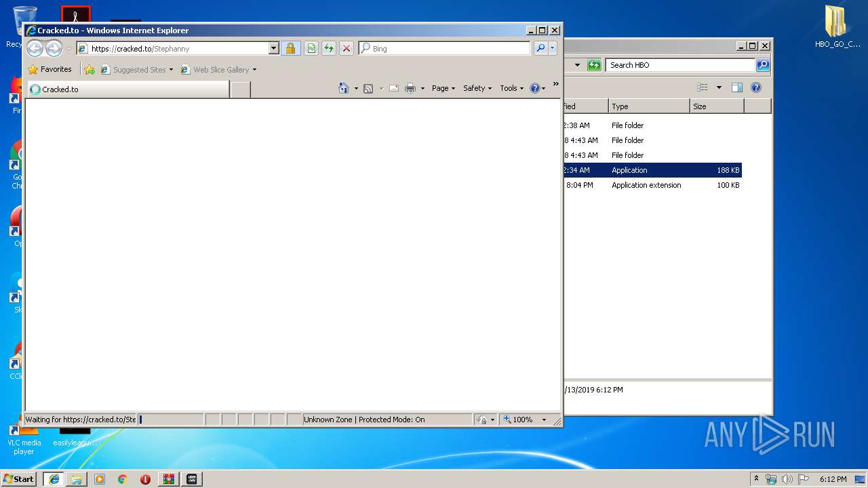Click the taskbar clock 6:12 PM
The height and width of the screenshot is (488, 868).
coord(833,479)
